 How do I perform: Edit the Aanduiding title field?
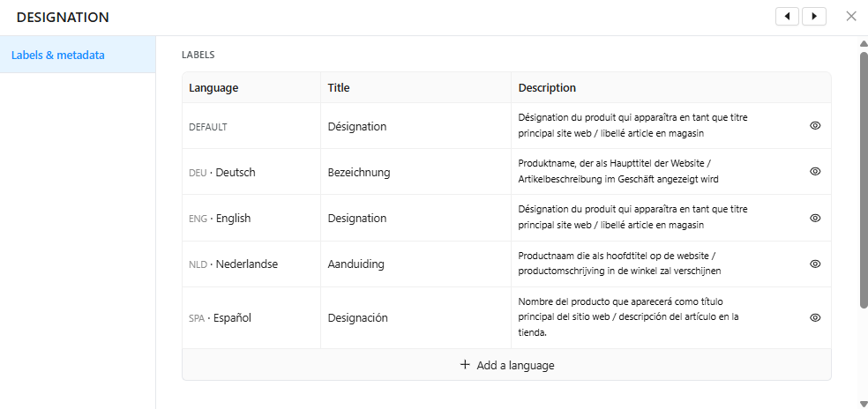(415, 264)
